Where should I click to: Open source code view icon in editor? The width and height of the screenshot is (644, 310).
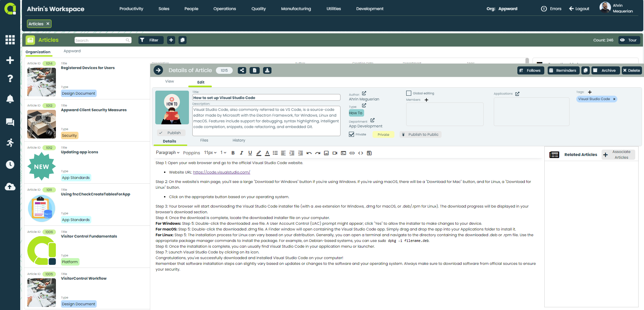[x=361, y=153]
